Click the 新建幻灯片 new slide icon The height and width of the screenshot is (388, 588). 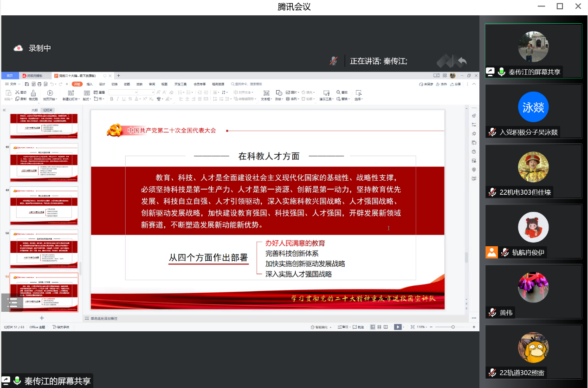71,93
